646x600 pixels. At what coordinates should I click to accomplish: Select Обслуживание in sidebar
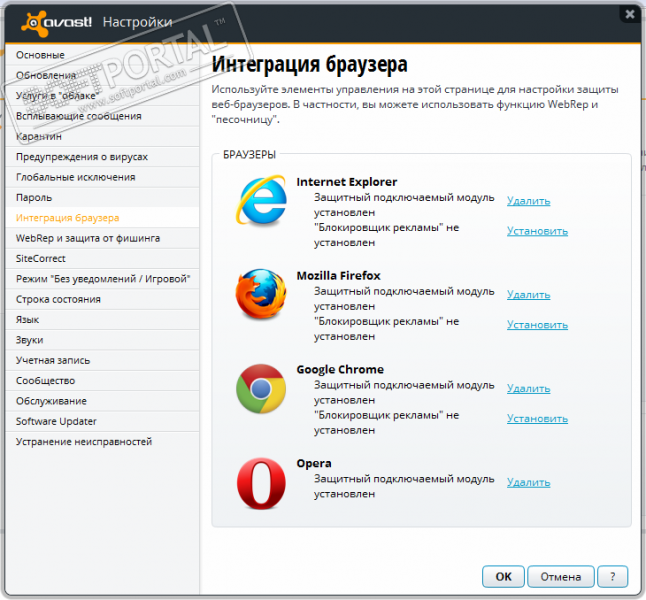pyautogui.click(x=102, y=401)
